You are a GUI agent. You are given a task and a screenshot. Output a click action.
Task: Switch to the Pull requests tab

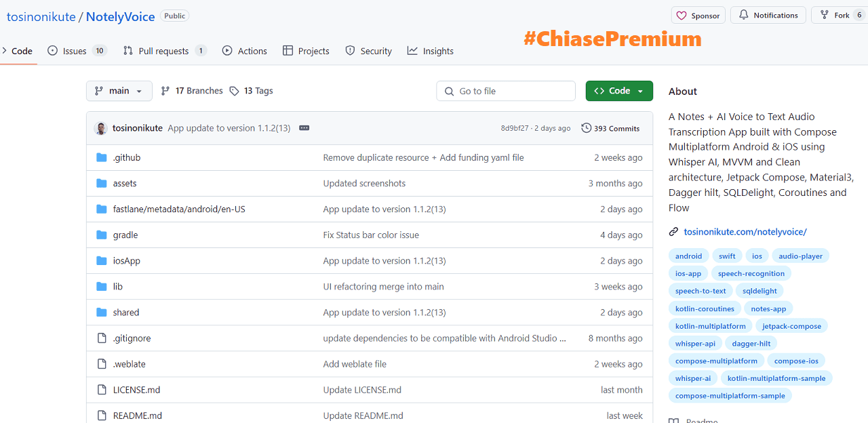click(165, 51)
